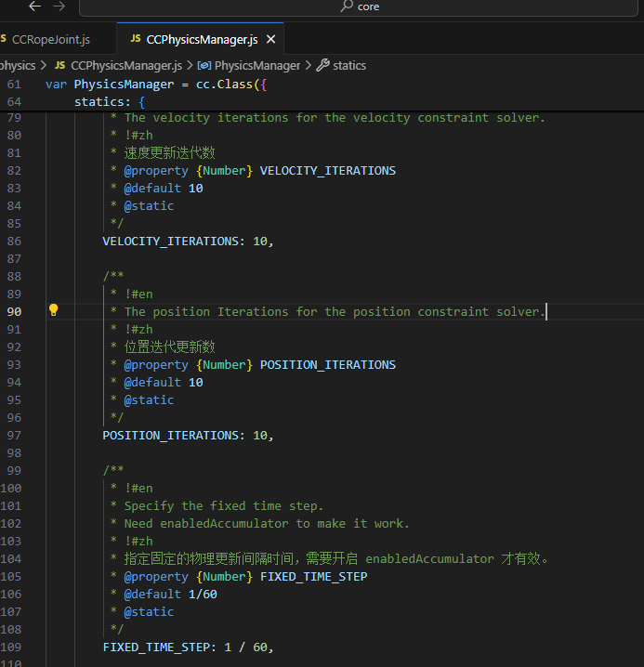Open the statics breadcrumb dropdown
Screen dimensions: 644x667
pos(349,65)
